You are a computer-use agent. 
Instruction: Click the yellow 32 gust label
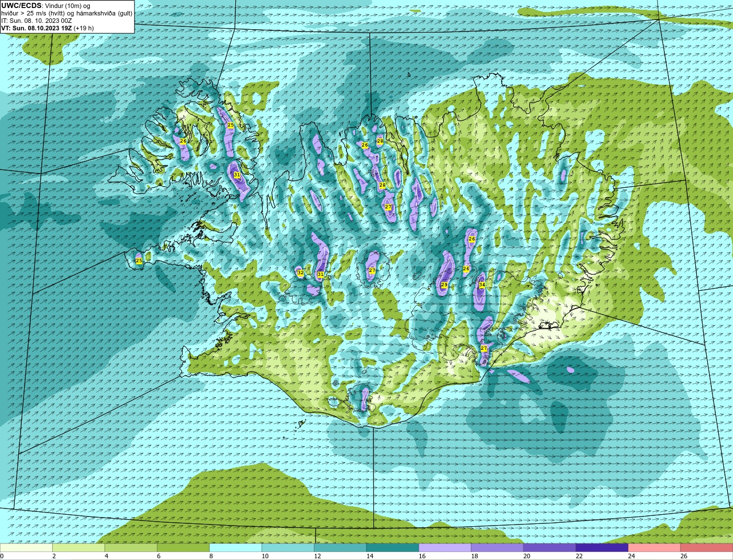tap(300, 273)
